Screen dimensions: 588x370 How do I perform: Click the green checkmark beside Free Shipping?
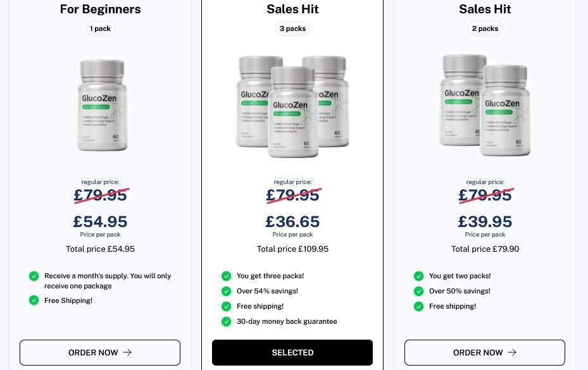(34, 300)
